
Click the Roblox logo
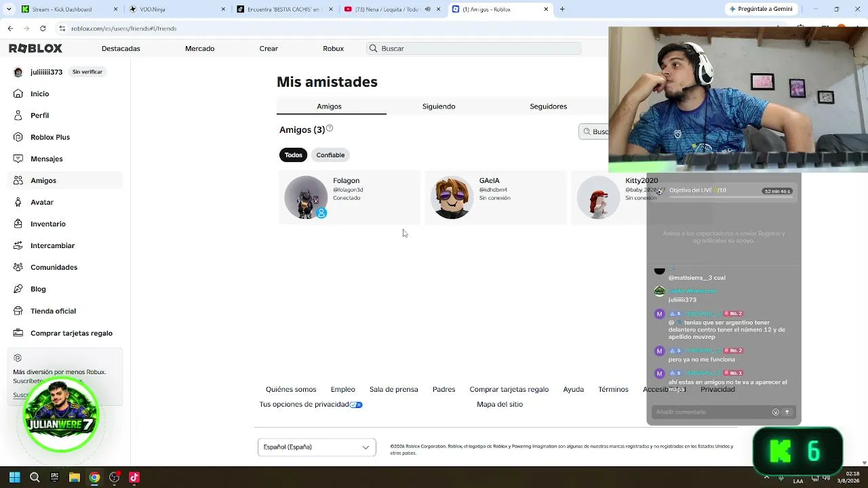tap(35, 48)
